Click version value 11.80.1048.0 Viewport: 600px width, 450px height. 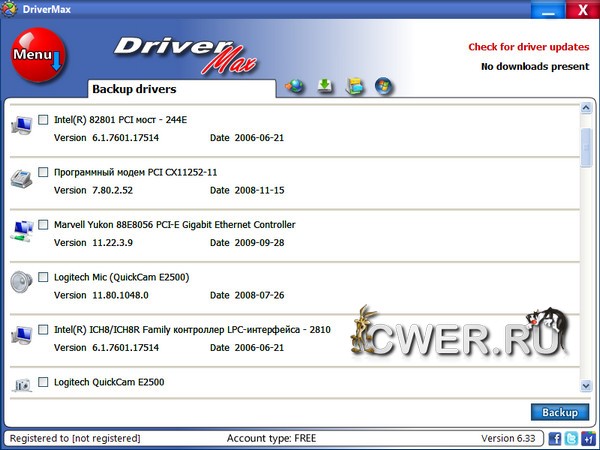120,295
